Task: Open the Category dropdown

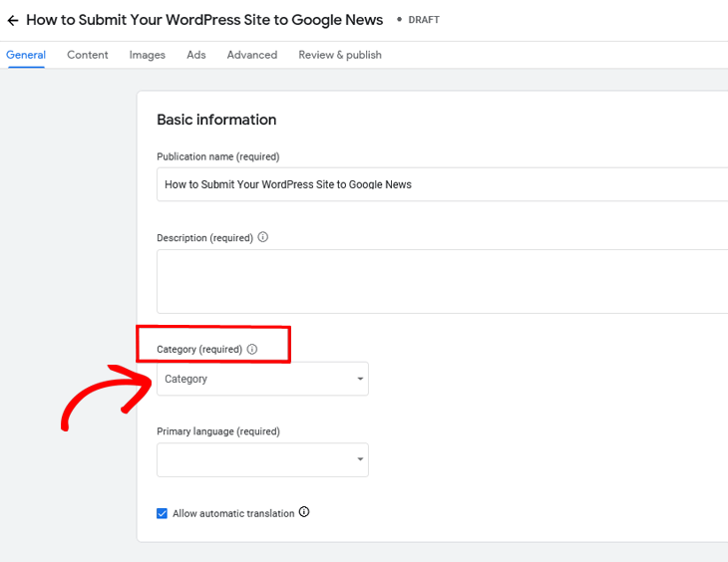Action: click(263, 379)
